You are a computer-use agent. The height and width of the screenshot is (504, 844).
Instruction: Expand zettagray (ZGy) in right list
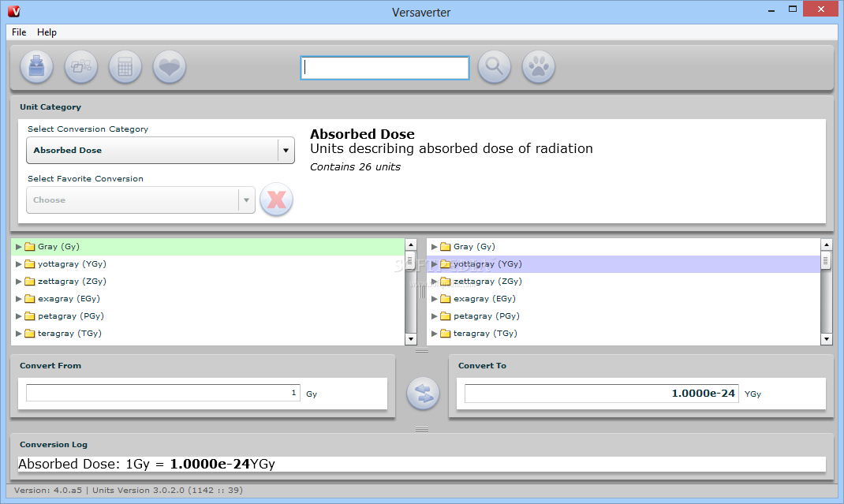(x=434, y=281)
